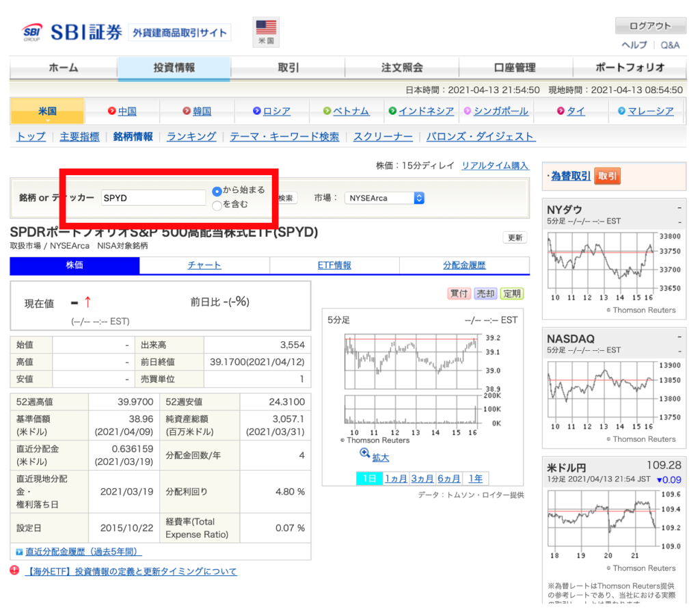Switch to the ベトナム market link
The width and height of the screenshot is (700, 608).
click(x=351, y=111)
